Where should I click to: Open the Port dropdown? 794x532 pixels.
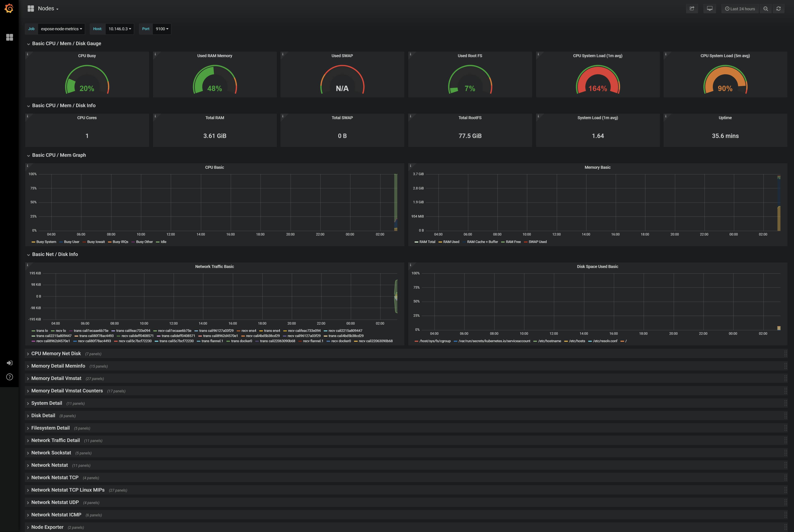pos(161,29)
